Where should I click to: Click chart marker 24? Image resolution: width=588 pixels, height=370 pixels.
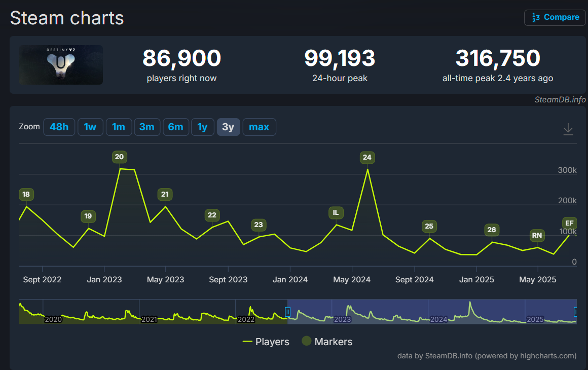pyautogui.click(x=367, y=158)
